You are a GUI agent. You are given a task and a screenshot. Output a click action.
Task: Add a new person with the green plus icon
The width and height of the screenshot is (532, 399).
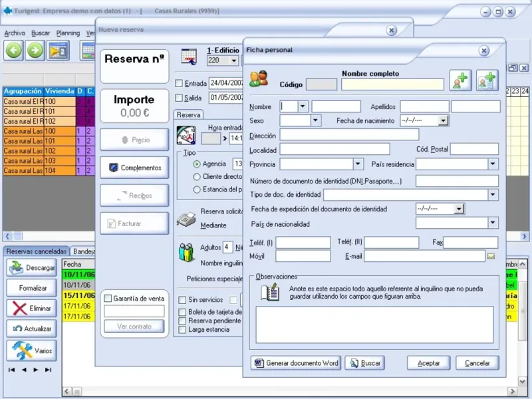point(460,80)
